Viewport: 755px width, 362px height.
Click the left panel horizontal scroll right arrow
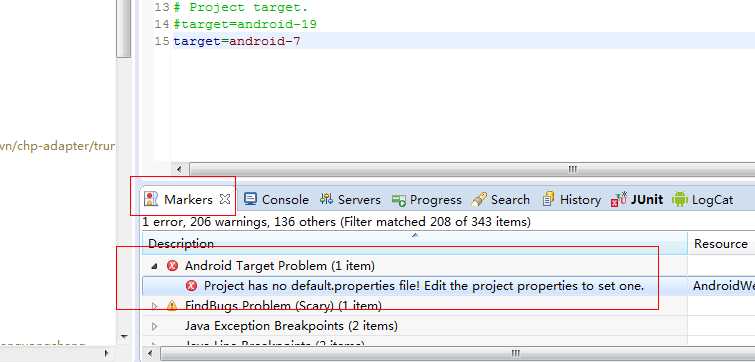coord(106,354)
